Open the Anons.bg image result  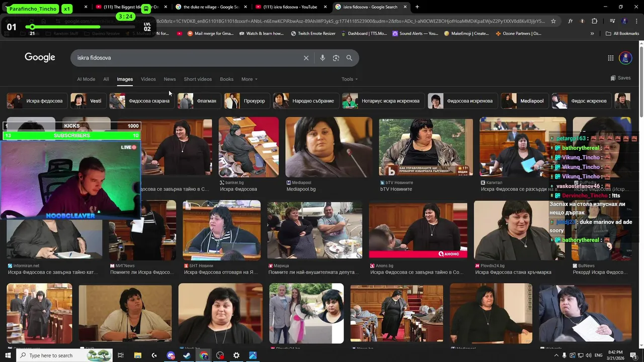tap(418, 231)
